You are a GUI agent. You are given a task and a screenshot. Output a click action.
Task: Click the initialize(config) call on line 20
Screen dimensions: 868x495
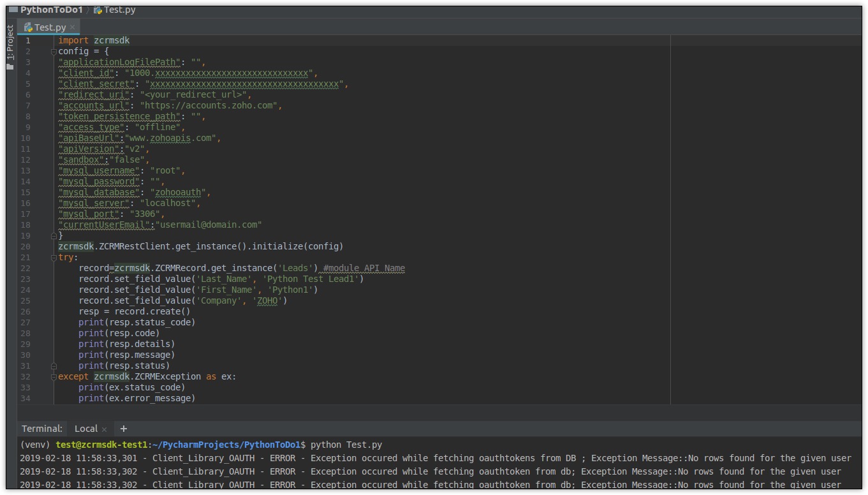pyautogui.click(x=300, y=246)
